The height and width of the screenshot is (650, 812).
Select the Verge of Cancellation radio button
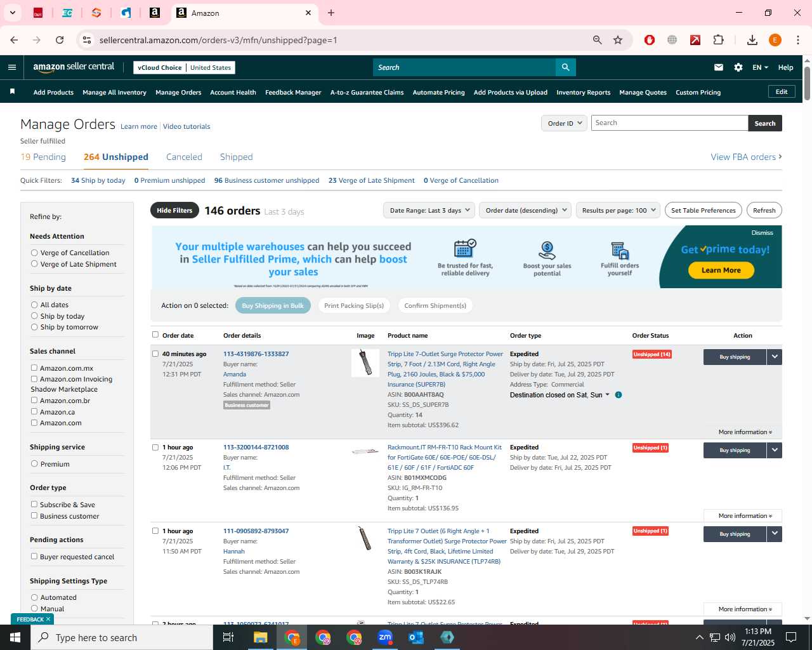(34, 253)
